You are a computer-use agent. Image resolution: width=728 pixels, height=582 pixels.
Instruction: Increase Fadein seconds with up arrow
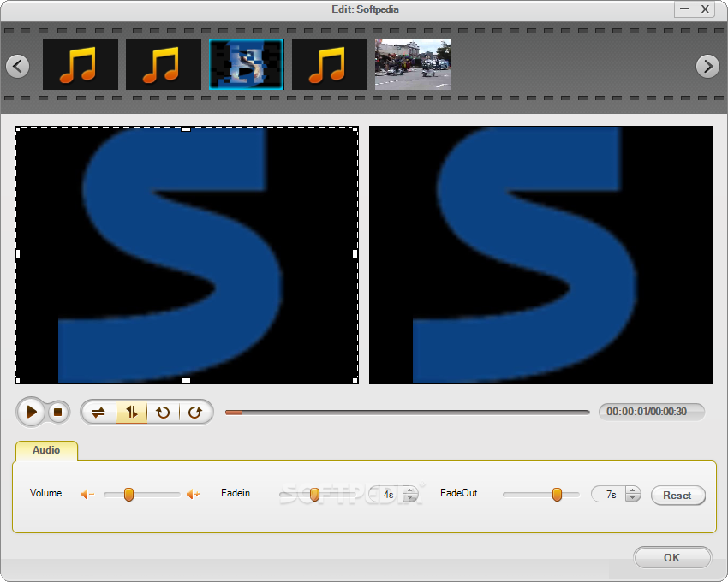410,490
